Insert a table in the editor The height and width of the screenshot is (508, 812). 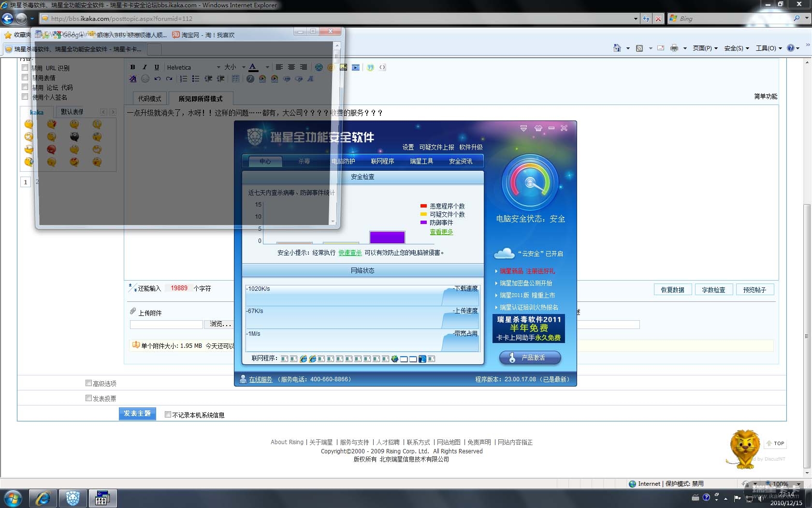click(235, 78)
